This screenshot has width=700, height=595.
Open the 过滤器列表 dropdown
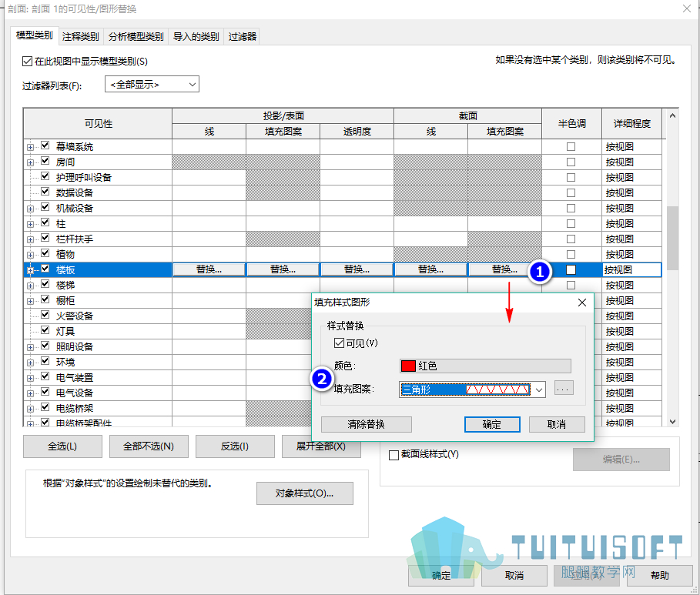tap(152, 85)
